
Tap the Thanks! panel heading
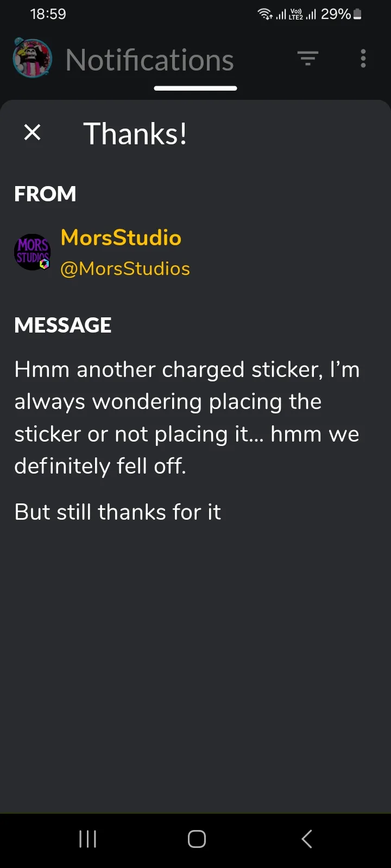(x=135, y=133)
